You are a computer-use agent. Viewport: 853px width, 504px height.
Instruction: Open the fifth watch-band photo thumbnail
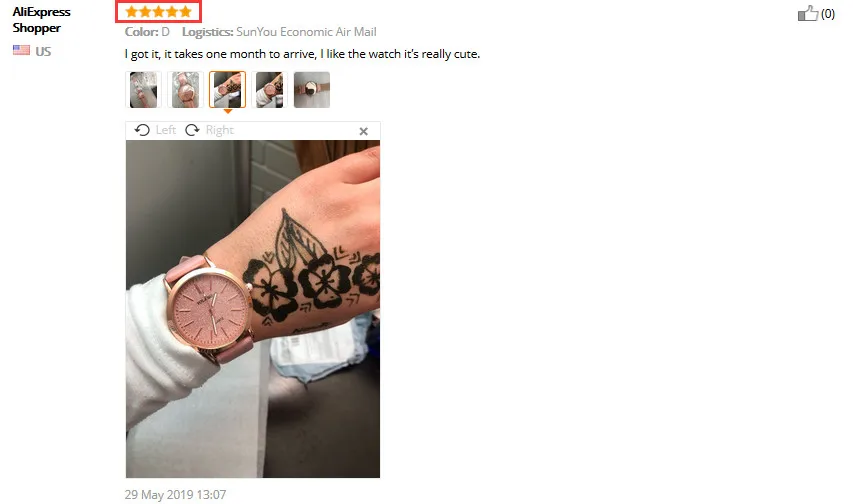click(x=312, y=90)
